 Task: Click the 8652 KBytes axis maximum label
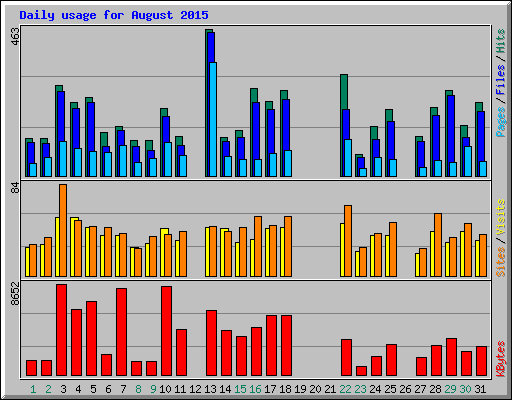pos(15,294)
